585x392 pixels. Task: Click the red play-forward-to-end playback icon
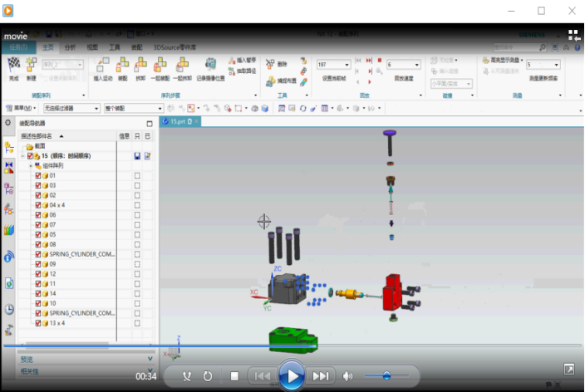click(x=369, y=61)
